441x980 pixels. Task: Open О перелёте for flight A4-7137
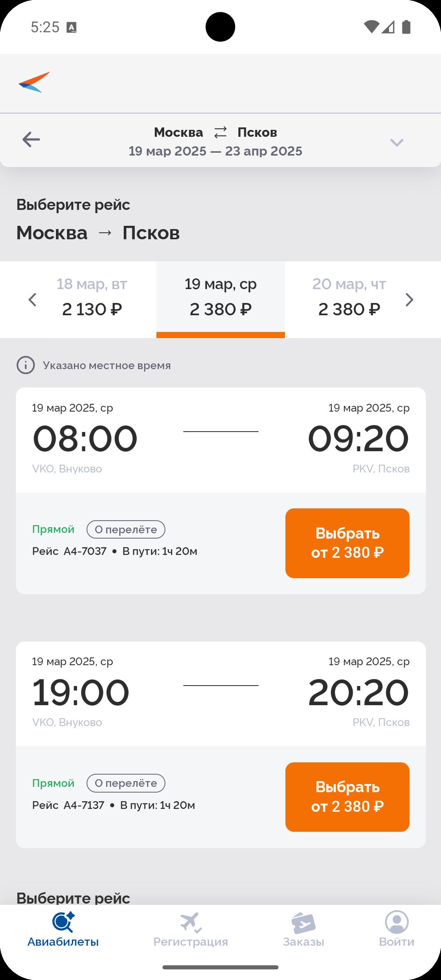(x=126, y=783)
